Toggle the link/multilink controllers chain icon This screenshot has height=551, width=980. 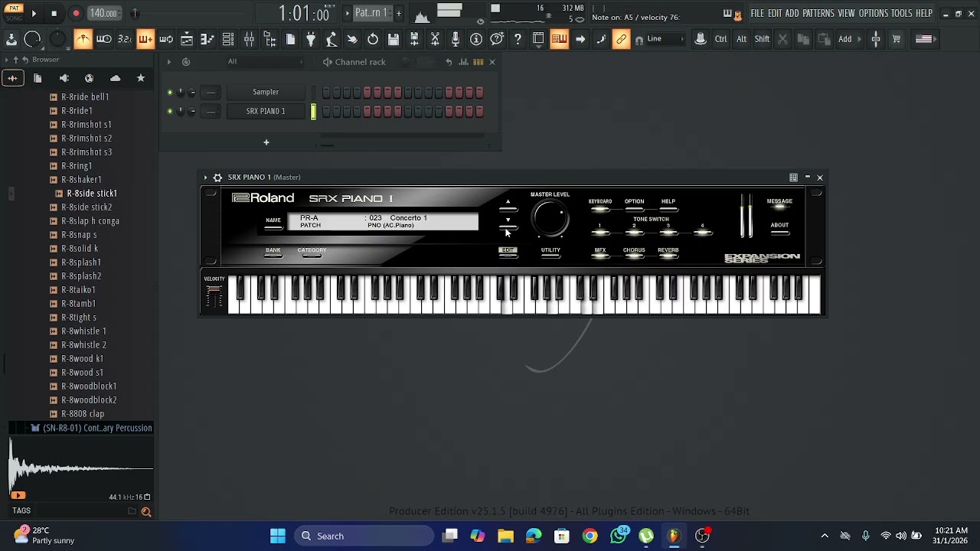tap(621, 39)
